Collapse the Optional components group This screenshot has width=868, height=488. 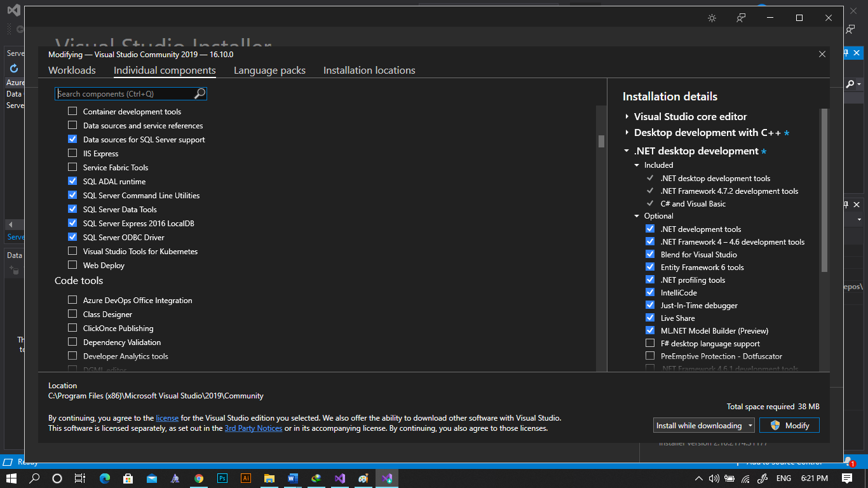pos(637,216)
